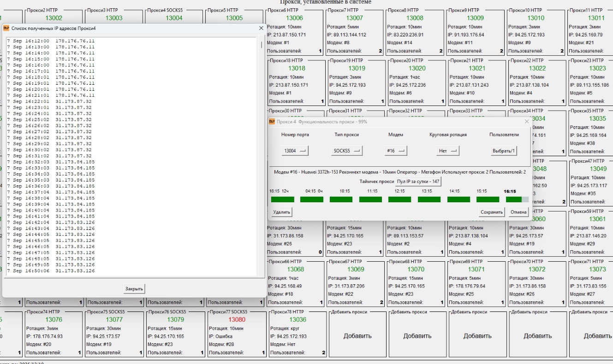This screenshot has width=613, height=364.
Task: Click the red port 13080 on Прокси77
Action: tap(237, 319)
